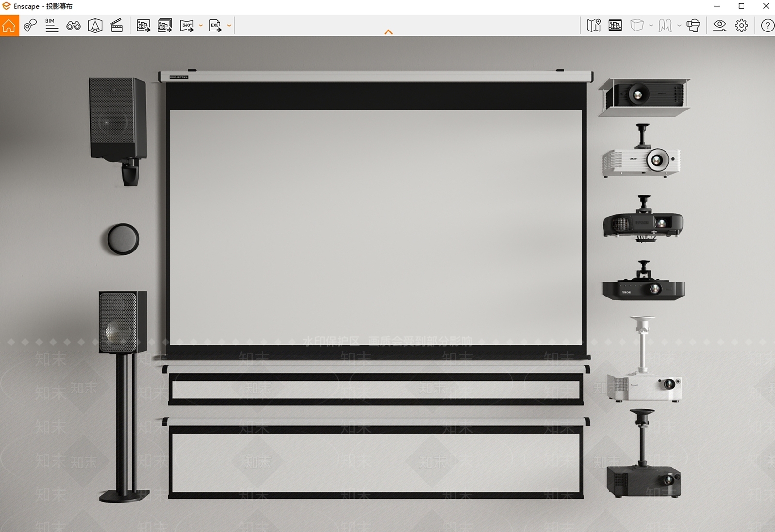This screenshot has width=775, height=532.
Task: Open the BIM info panel
Action: point(51,26)
